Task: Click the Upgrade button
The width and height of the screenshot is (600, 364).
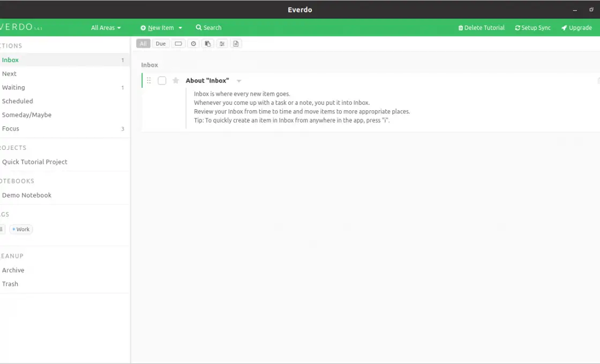Action: point(576,27)
